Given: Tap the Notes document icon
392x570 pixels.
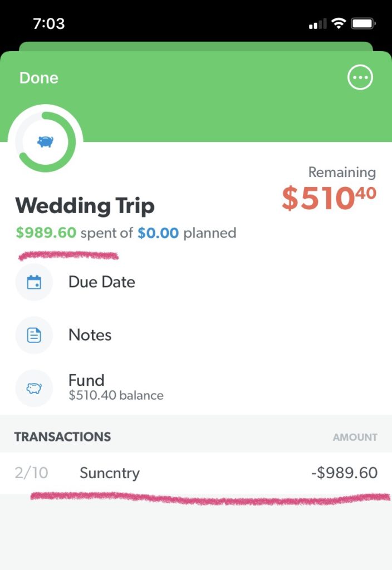Looking at the screenshot, I should (34, 335).
